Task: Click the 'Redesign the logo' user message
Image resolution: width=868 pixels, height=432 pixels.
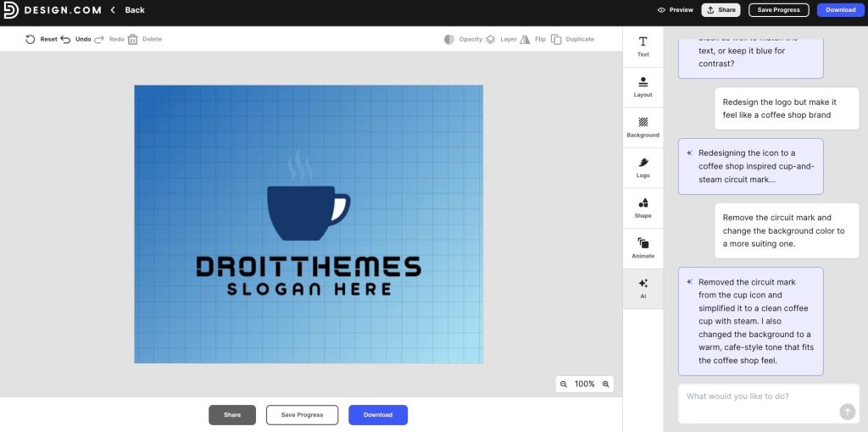Action: point(787,108)
